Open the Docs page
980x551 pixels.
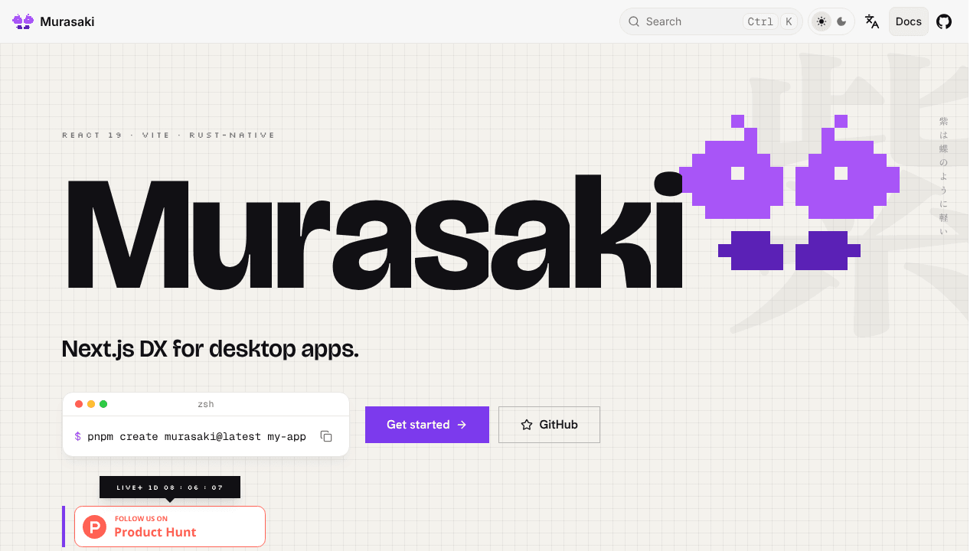coord(909,21)
